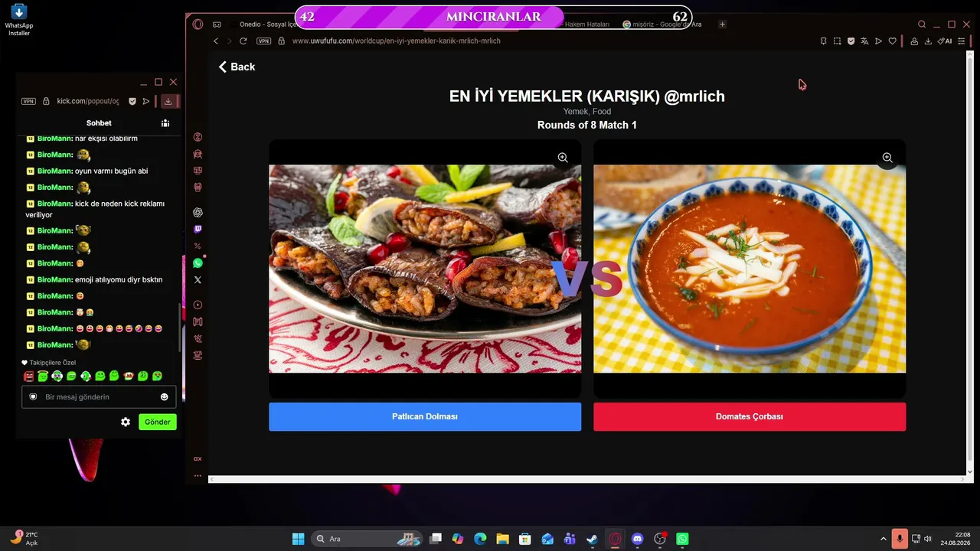Click the taskbar Ara search box
The image size is (980, 551).
click(367, 539)
